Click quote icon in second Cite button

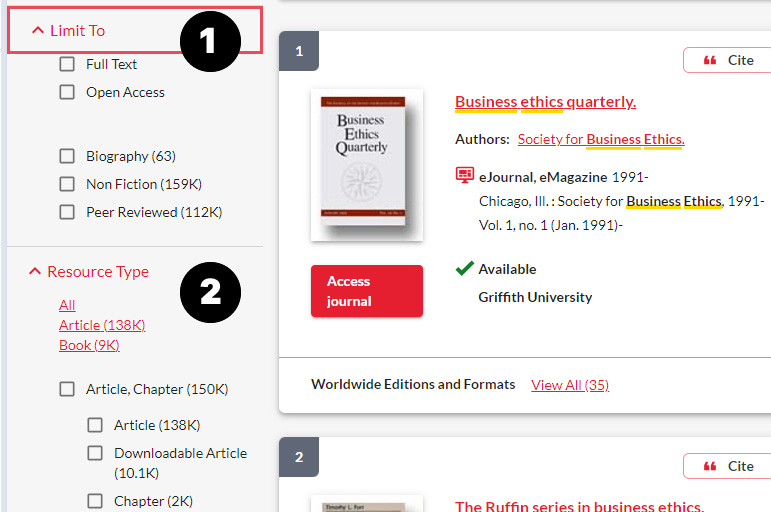coord(710,466)
